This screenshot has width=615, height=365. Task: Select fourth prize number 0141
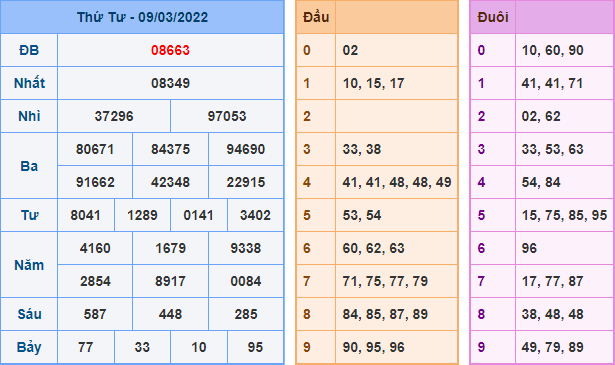coord(198,215)
